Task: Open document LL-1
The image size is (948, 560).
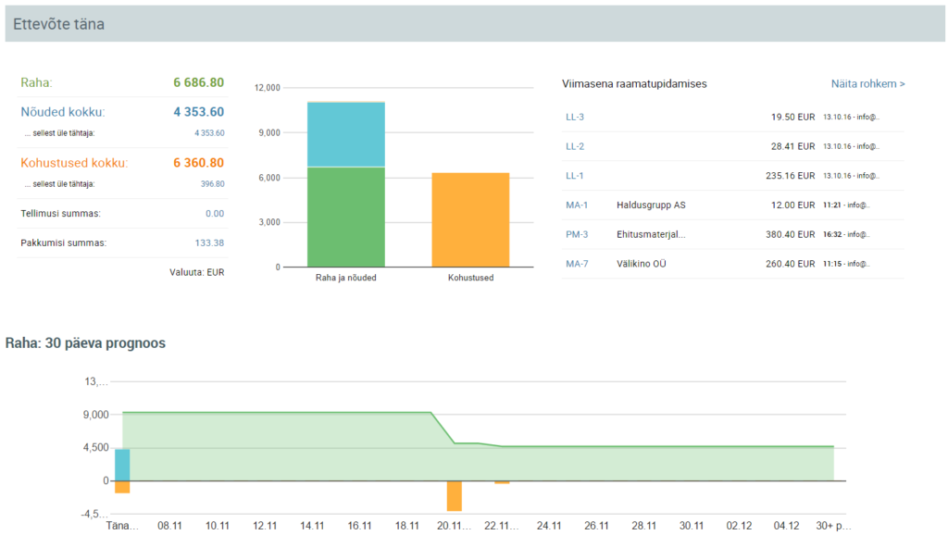Action: (x=574, y=176)
